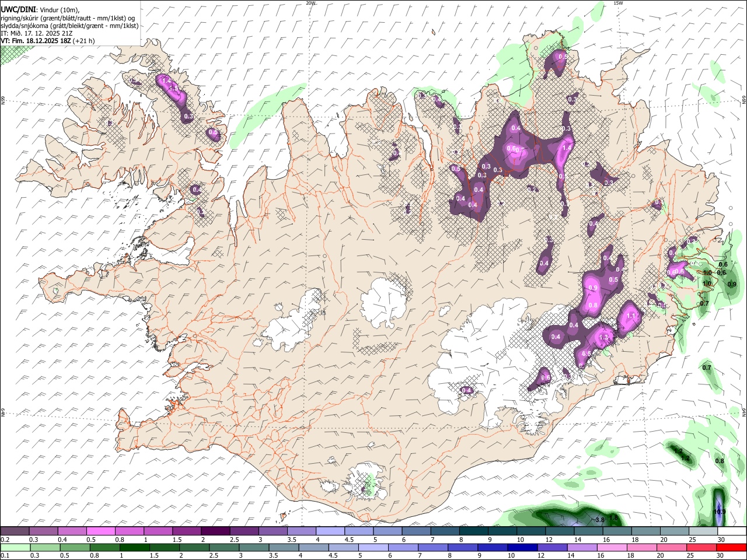Click the UWC/DINI Vindur (10m) title text

(x=40, y=9)
